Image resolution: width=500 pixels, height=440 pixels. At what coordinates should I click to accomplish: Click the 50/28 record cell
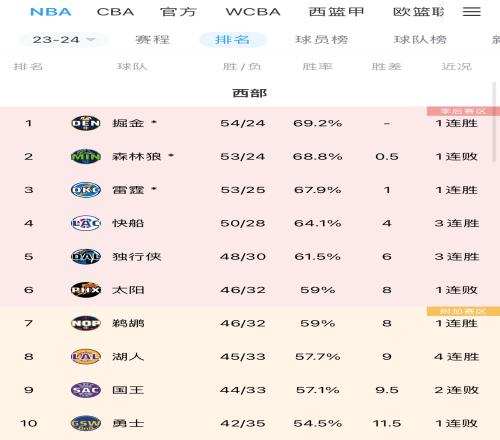click(243, 223)
